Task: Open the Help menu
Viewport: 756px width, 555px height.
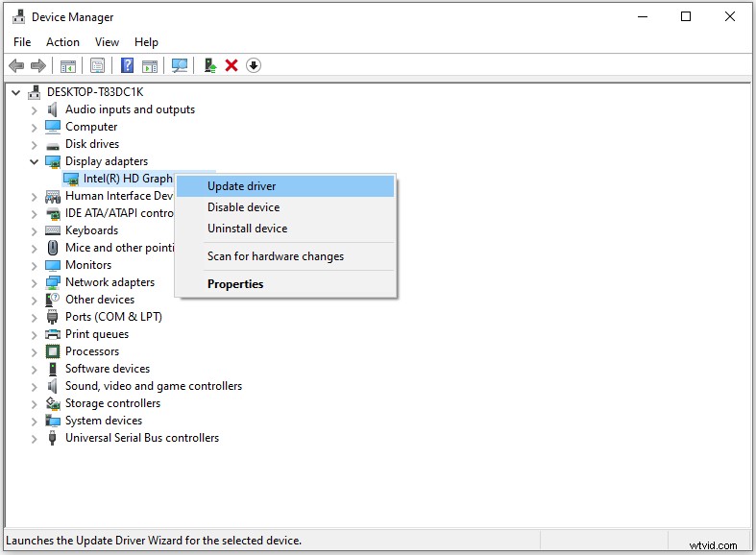Action: [x=146, y=42]
